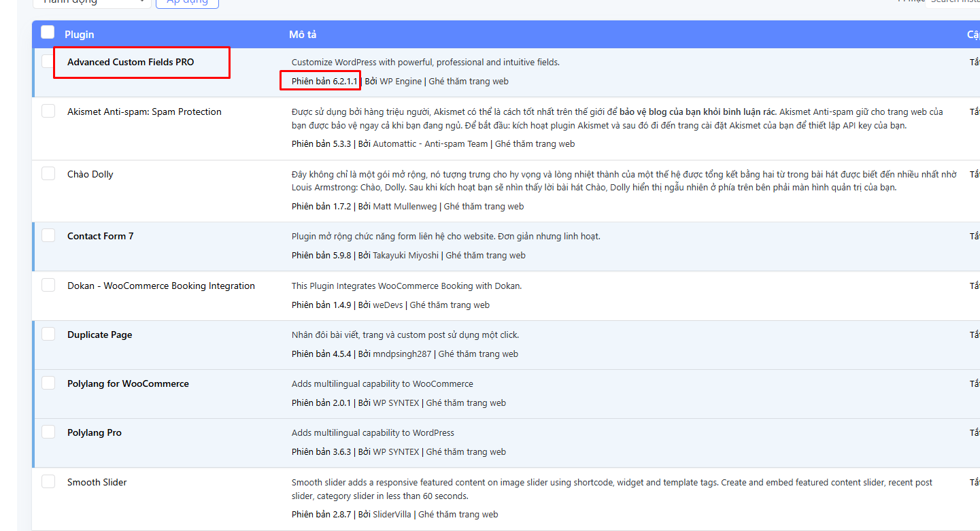The image size is (980, 531).
Task: Check the Advanced Custom Fields PRO checkbox
Action: click(48, 62)
